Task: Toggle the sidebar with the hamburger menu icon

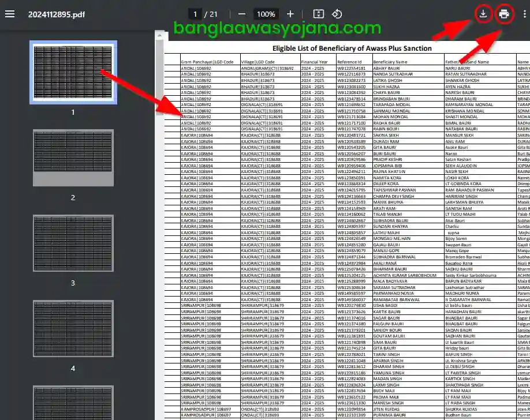Action: click(10, 14)
